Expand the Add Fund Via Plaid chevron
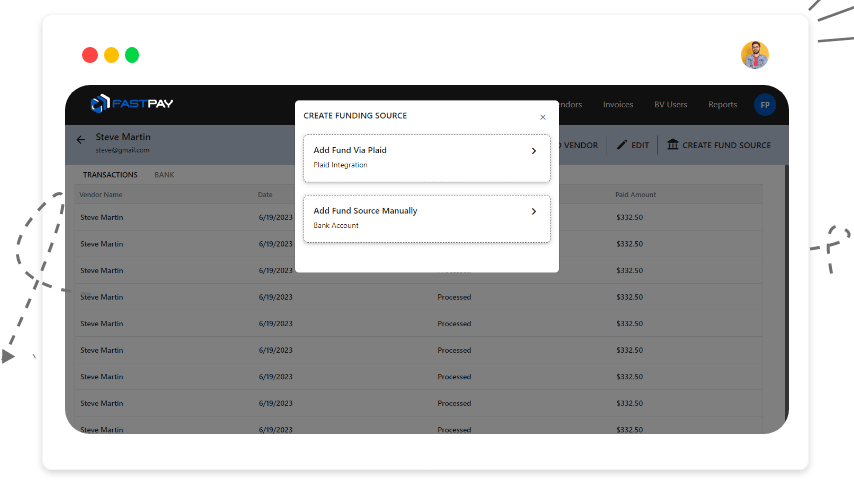 coord(534,151)
